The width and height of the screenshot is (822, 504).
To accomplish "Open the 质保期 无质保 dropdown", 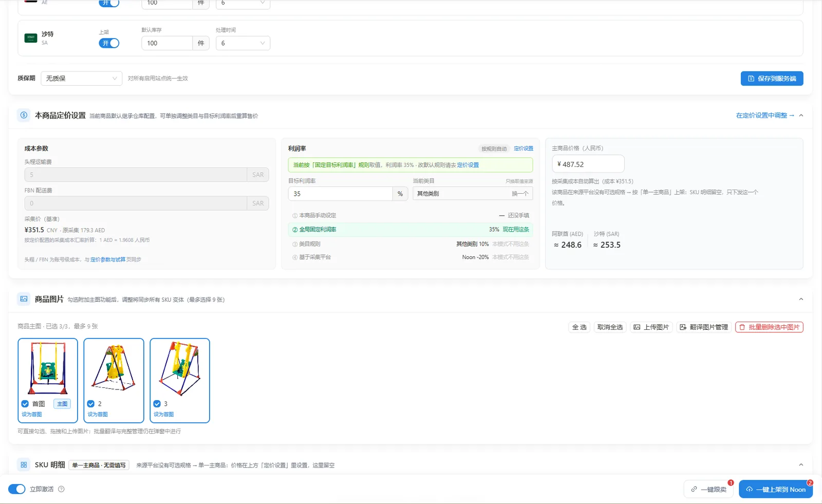I will pyautogui.click(x=81, y=79).
